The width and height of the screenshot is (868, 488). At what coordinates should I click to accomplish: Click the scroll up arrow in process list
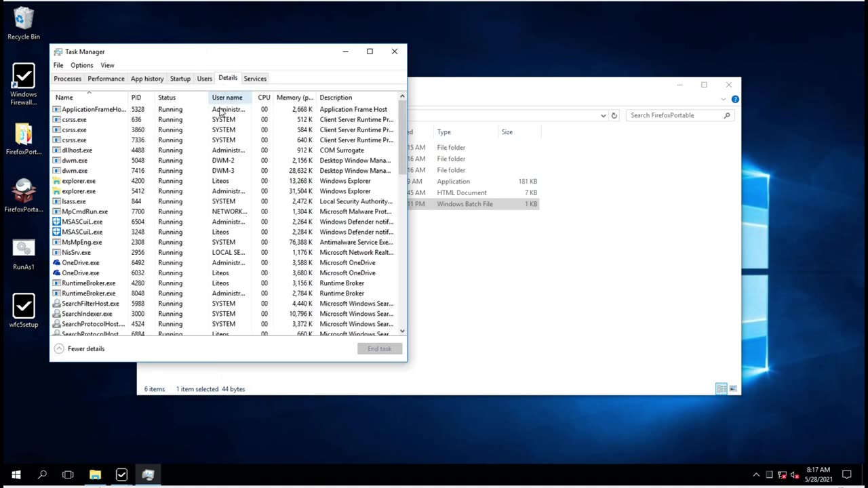(402, 96)
